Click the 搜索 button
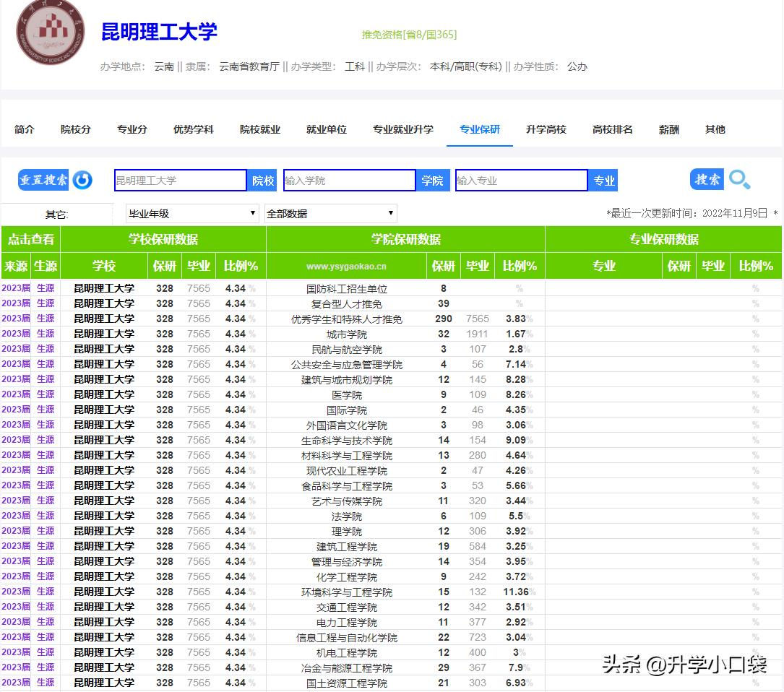 point(706,180)
